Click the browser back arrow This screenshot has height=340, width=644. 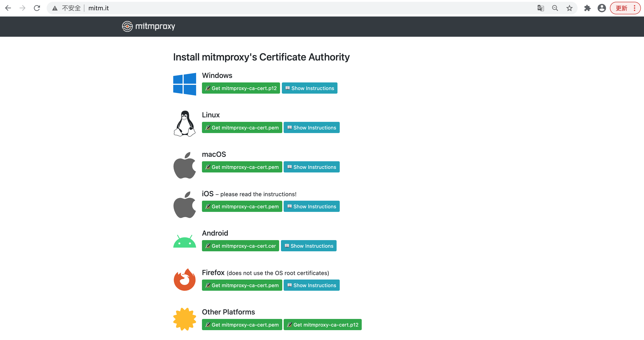(x=8, y=8)
